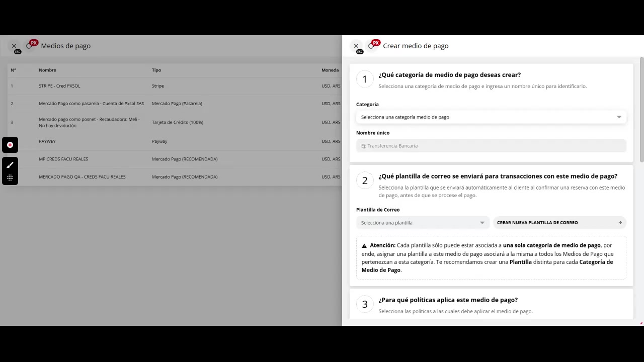The image size is (644, 362).
Task: Click the Nombre column header
Action: point(47,70)
